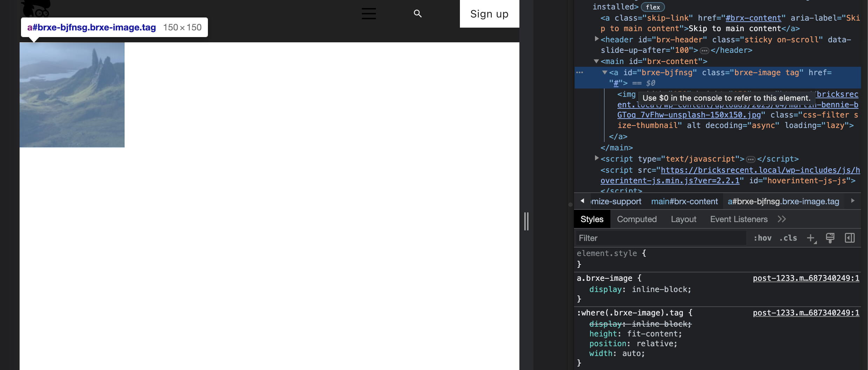Open post-1233 source link for a.brxe-image rule
Image resolution: width=868 pixels, height=370 pixels.
[806, 278]
